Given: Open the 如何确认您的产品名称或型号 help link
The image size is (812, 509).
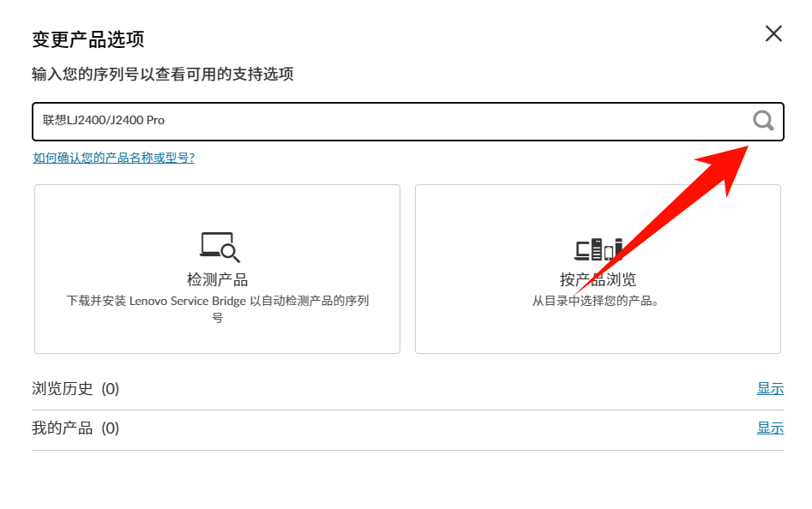Looking at the screenshot, I should [x=113, y=158].
